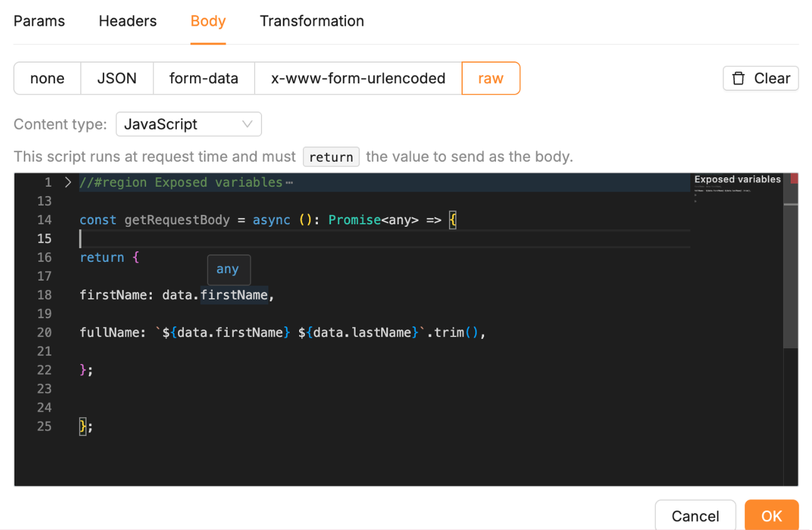This screenshot has width=812, height=530.
Task: Select form-data body type
Action: (x=204, y=78)
